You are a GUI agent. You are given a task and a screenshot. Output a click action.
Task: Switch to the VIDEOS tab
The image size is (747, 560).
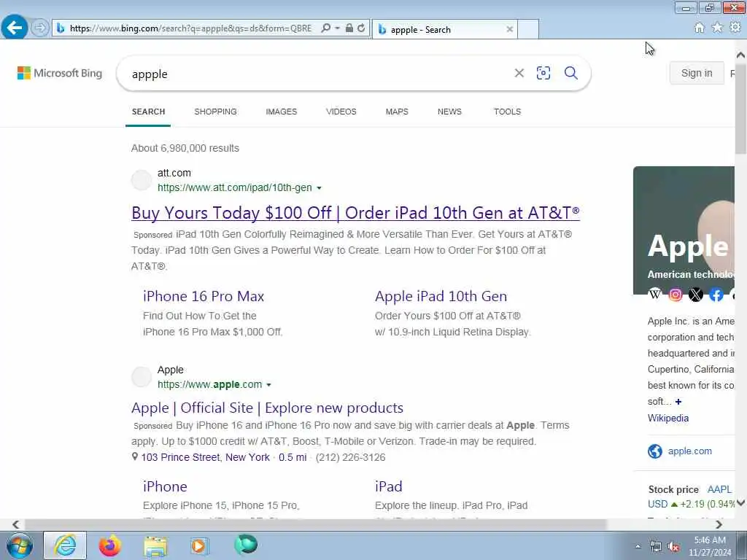[x=341, y=112]
